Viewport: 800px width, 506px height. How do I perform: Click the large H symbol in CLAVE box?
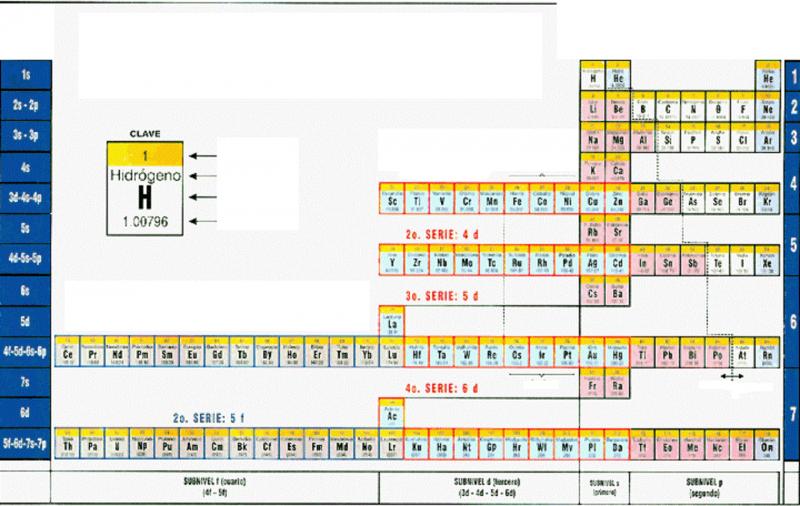point(145,196)
